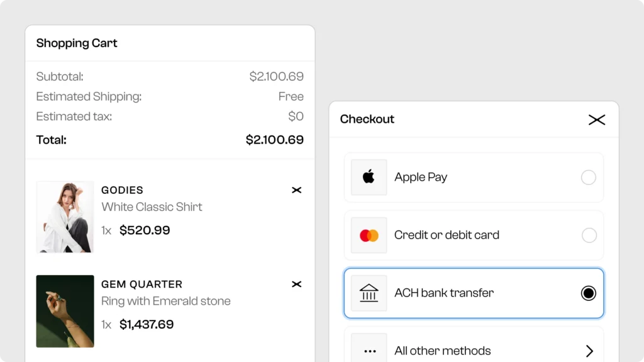
Task: Click the Apple Pay label text
Action: pos(421,178)
